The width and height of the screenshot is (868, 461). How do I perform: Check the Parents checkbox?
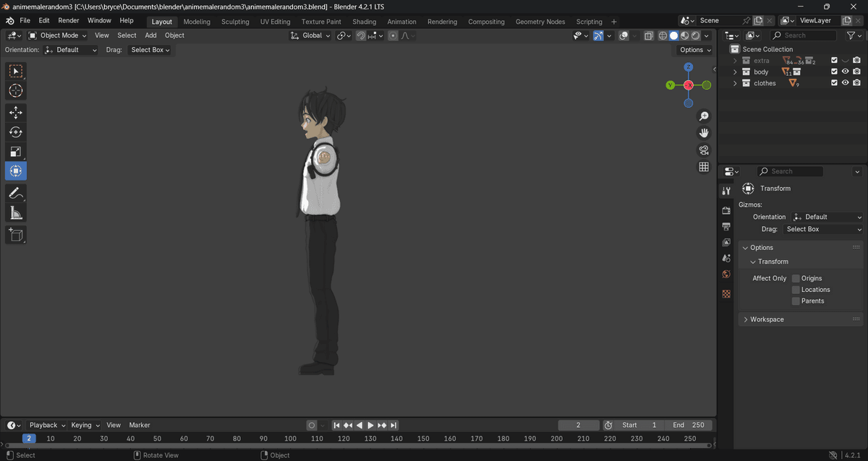(x=796, y=301)
